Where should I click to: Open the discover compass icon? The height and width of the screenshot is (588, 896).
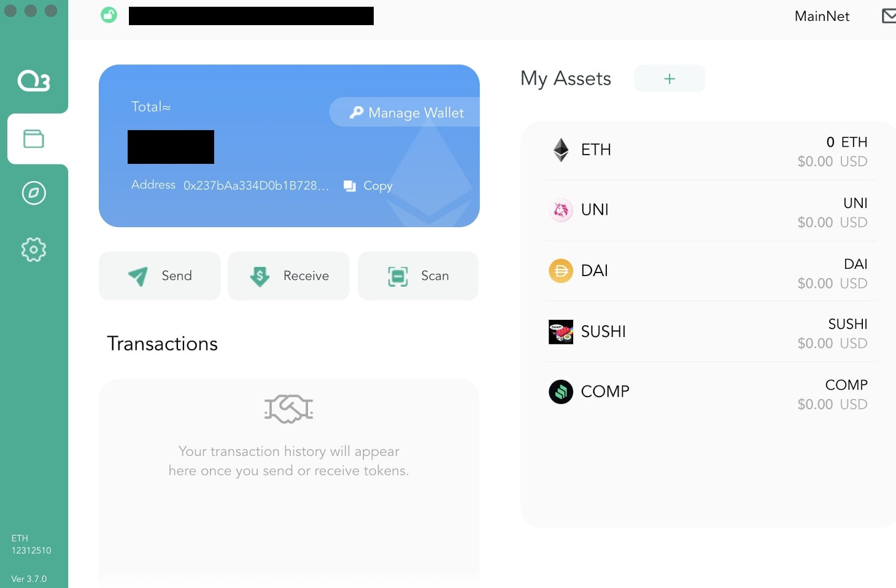point(34,193)
